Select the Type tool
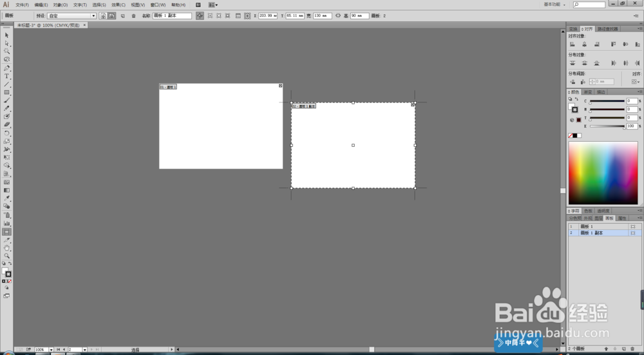Viewport: 644px width, 355px height. (6, 77)
